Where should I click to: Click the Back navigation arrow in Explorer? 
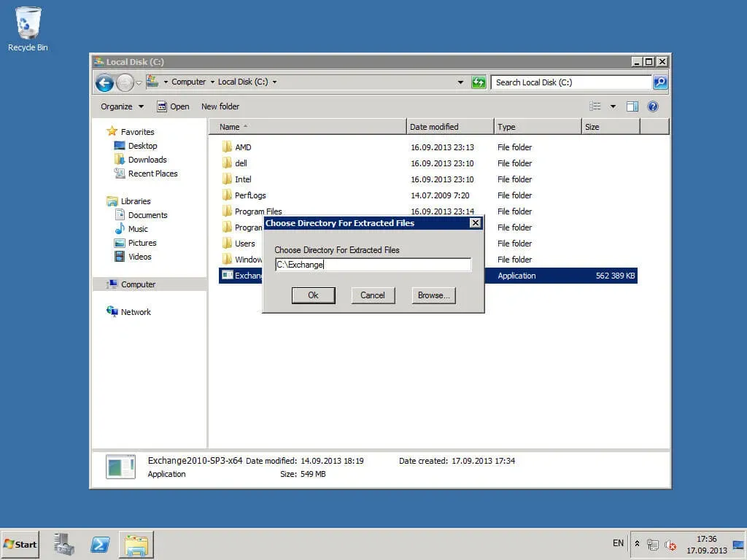point(104,83)
